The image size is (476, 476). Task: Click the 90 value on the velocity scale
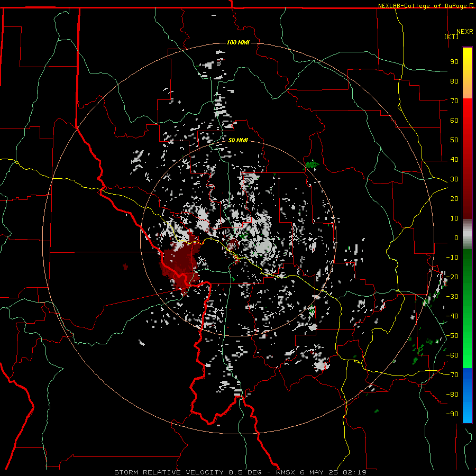(x=454, y=62)
